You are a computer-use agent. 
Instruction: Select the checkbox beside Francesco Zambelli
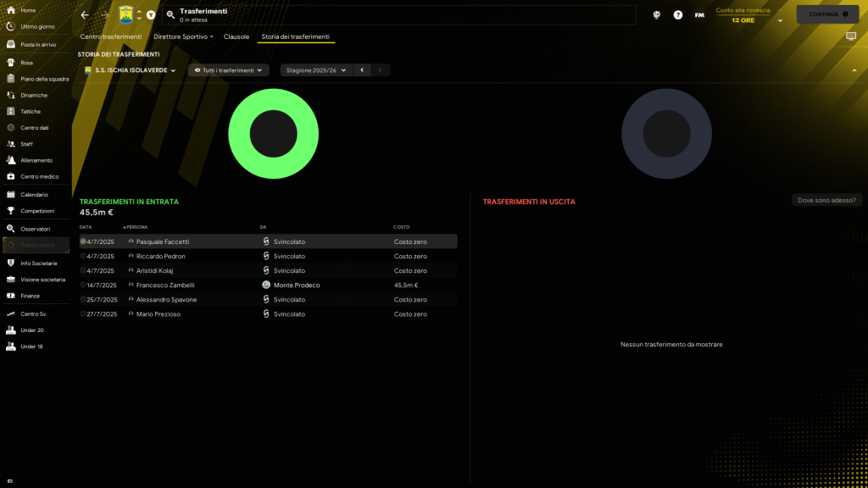[x=83, y=286]
